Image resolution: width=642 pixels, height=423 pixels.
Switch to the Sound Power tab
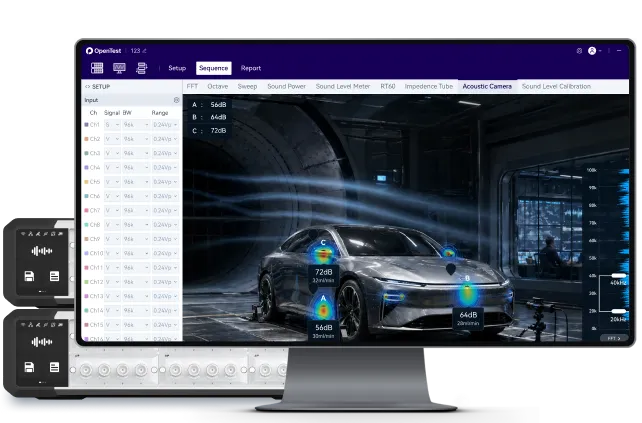(286, 86)
